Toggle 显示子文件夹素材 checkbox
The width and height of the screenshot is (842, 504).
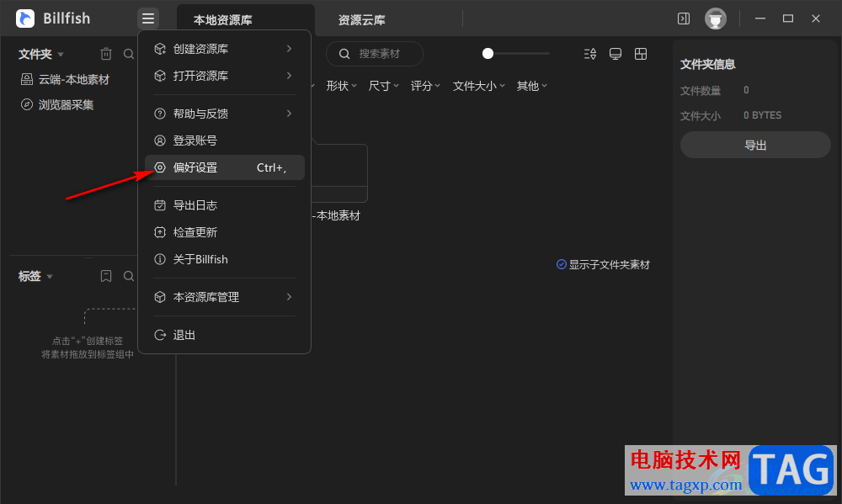(x=561, y=264)
